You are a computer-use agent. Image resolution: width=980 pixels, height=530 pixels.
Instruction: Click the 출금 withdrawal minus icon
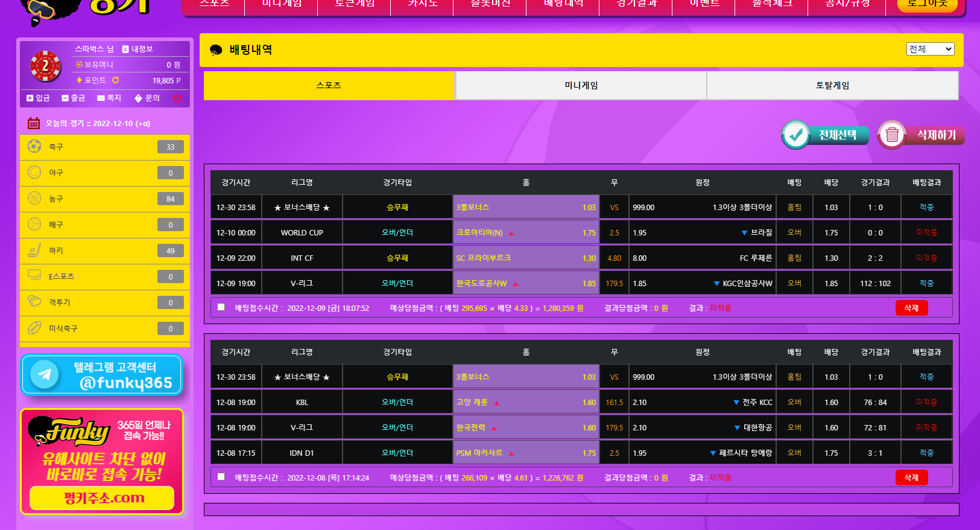pos(65,98)
